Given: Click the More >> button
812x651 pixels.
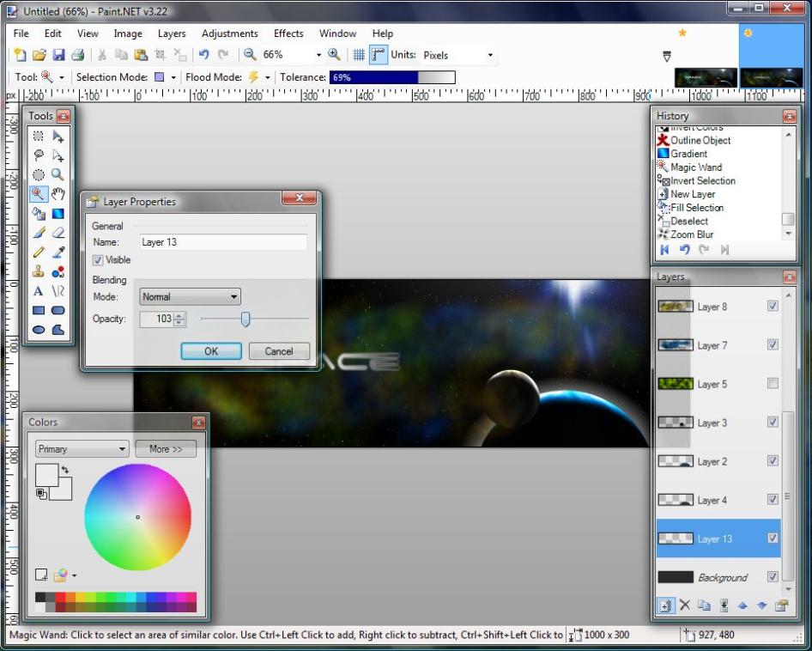Looking at the screenshot, I should click(166, 449).
